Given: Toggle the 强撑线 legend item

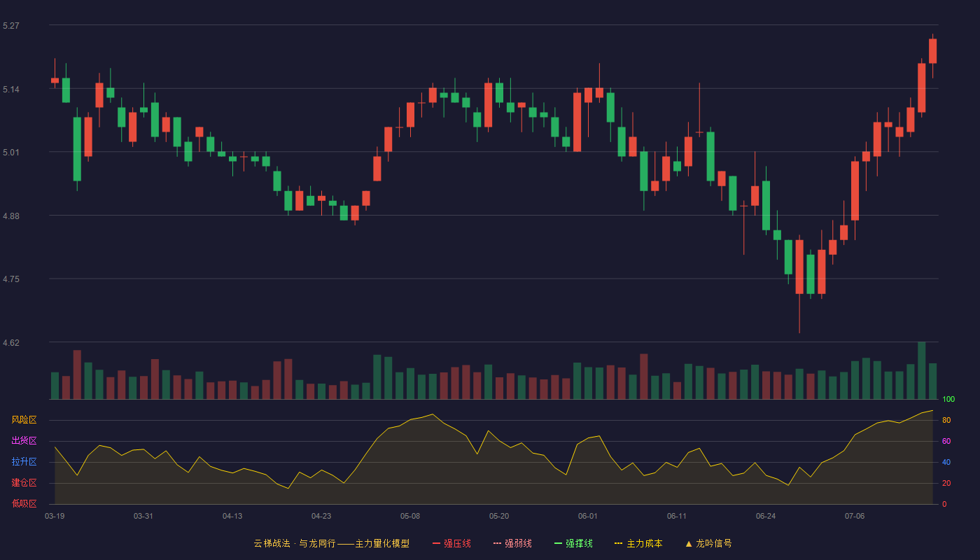Looking at the screenshot, I should pyautogui.click(x=573, y=543).
